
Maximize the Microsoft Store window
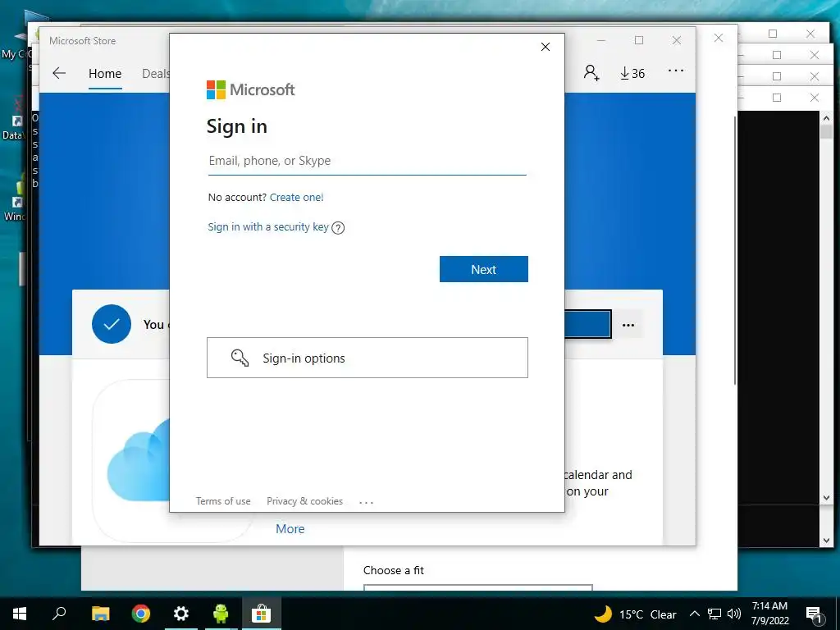click(638, 40)
